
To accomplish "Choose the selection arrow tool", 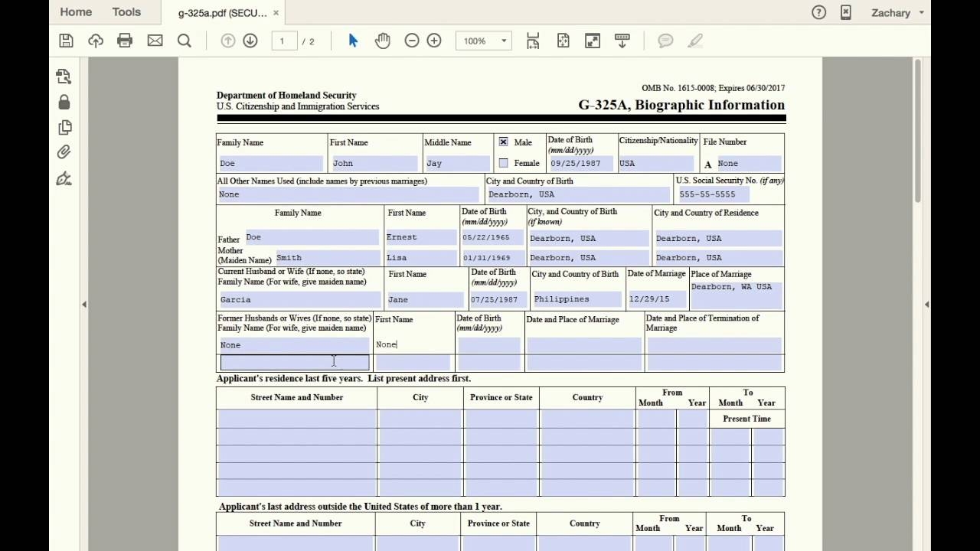I will coord(353,41).
